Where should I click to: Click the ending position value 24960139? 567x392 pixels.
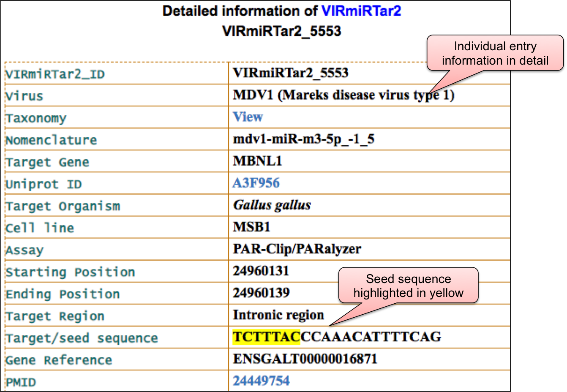261,293
